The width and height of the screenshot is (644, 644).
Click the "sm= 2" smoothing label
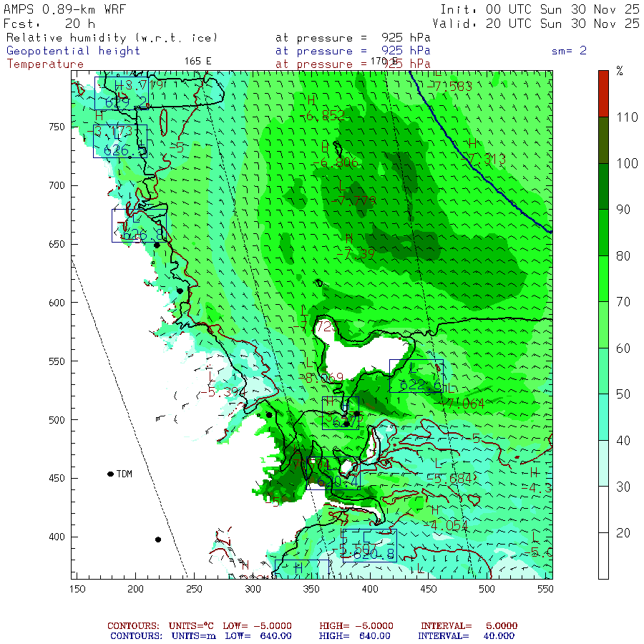[x=569, y=51]
